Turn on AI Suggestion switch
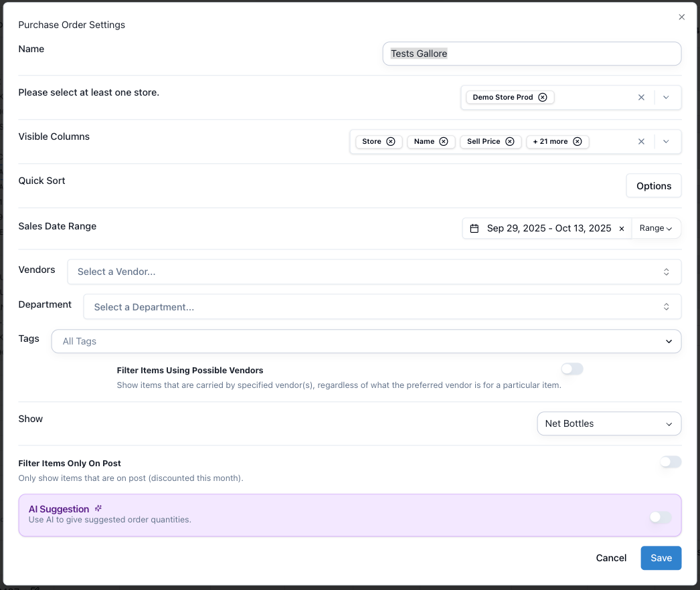This screenshot has width=700, height=590. click(660, 517)
